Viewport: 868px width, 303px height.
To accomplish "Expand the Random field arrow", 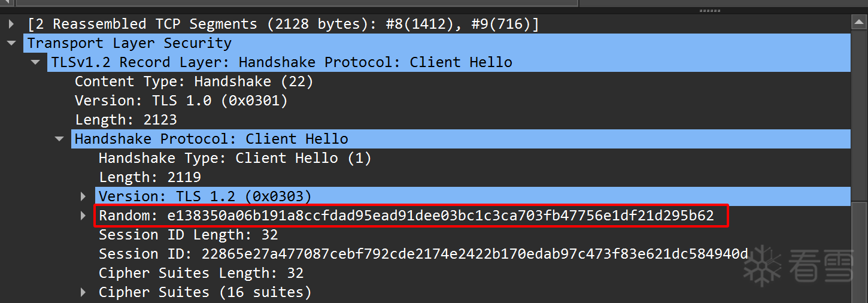I will (x=83, y=216).
